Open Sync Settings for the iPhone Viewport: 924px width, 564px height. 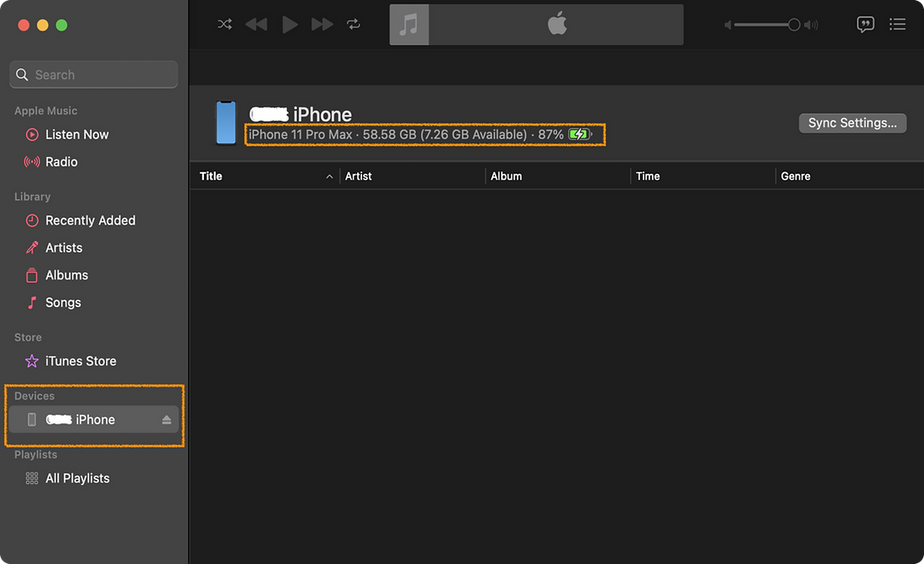[x=852, y=122]
